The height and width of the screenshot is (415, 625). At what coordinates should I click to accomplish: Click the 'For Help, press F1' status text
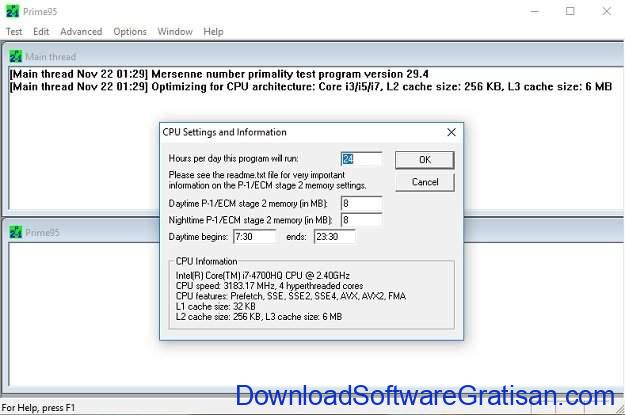tap(38, 408)
